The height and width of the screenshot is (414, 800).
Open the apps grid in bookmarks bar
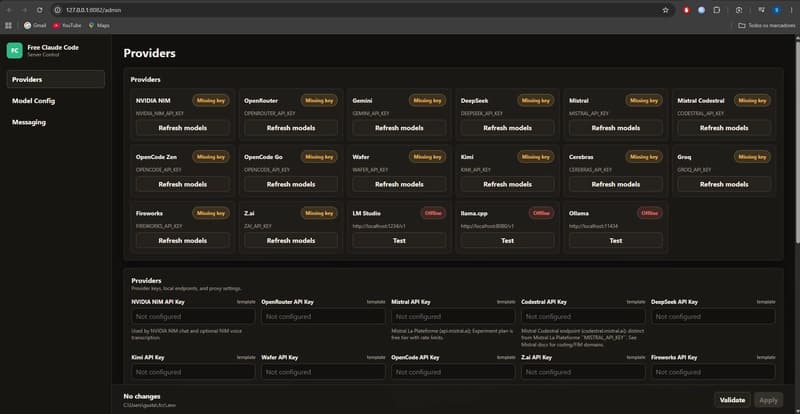coord(8,25)
